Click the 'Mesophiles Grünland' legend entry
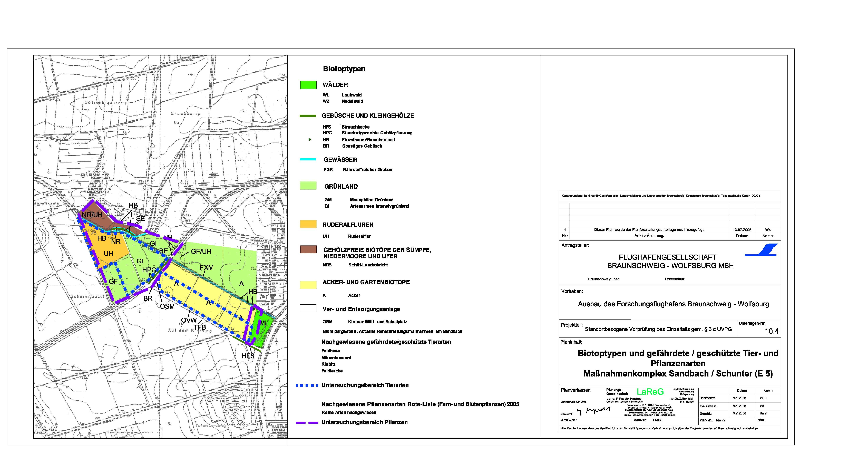This screenshot has width=868, height=454. 372,200
